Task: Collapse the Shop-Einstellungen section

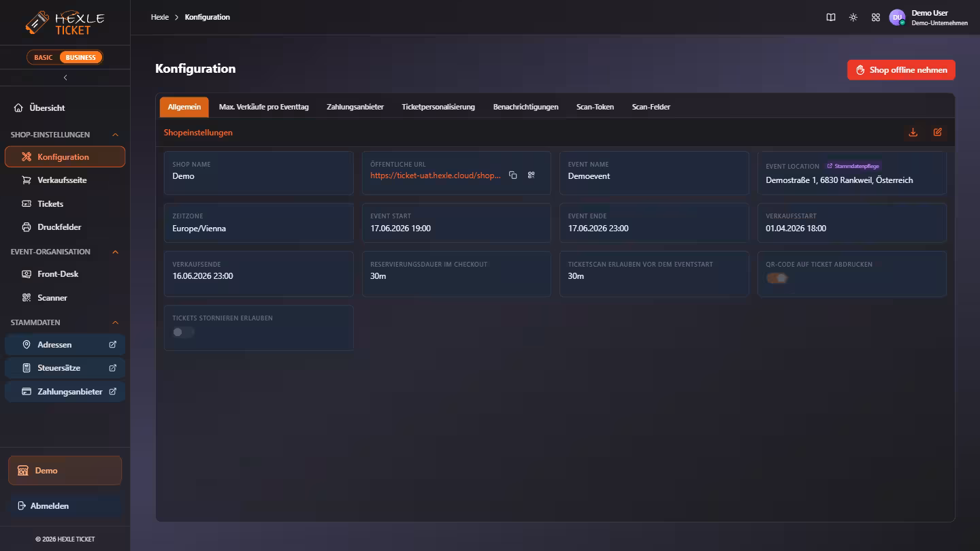Action: (x=115, y=135)
